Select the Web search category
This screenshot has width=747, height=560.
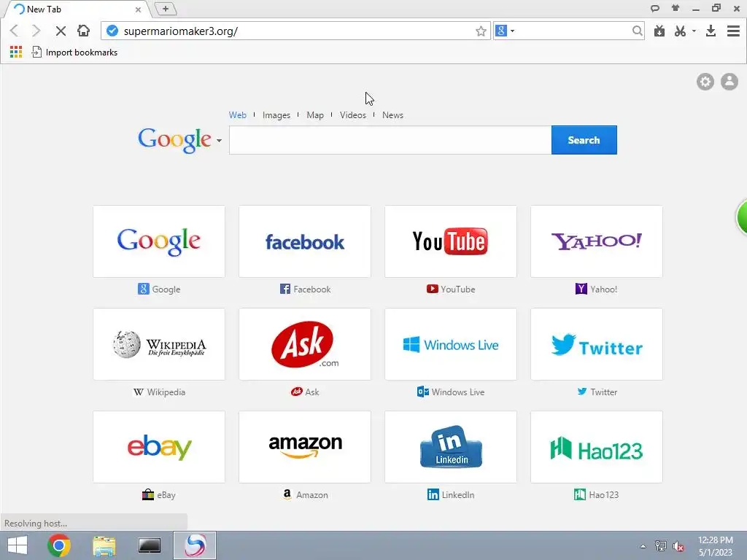[x=238, y=114]
